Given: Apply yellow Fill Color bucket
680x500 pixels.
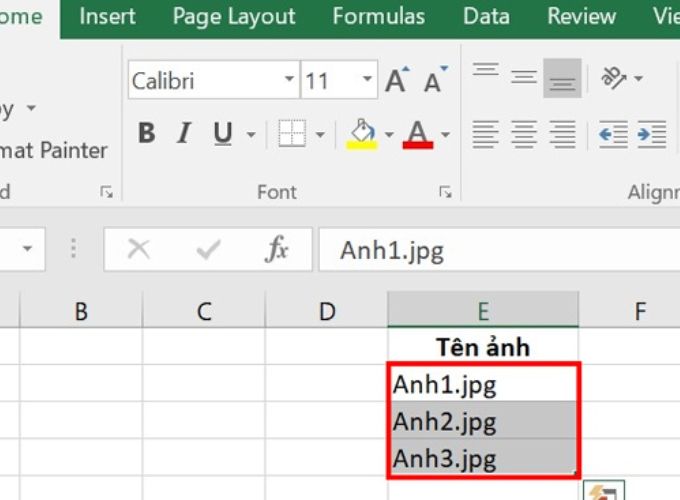Looking at the screenshot, I should (x=362, y=134).
